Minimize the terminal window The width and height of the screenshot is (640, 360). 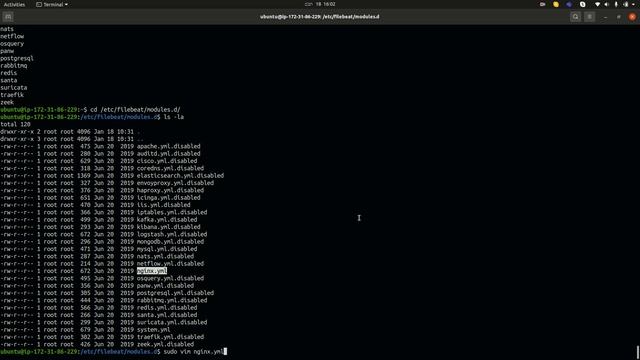(x=605, y=17)
